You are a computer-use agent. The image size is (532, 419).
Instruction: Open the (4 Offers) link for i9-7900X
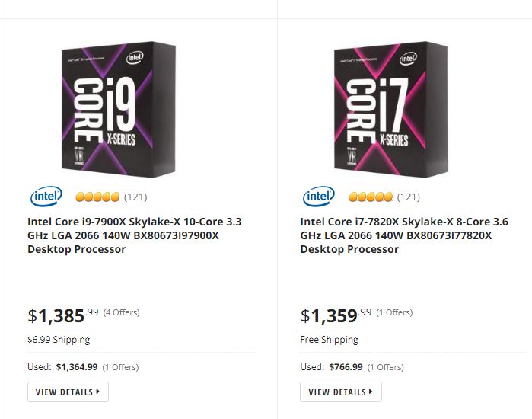click(x=121, y=312)
